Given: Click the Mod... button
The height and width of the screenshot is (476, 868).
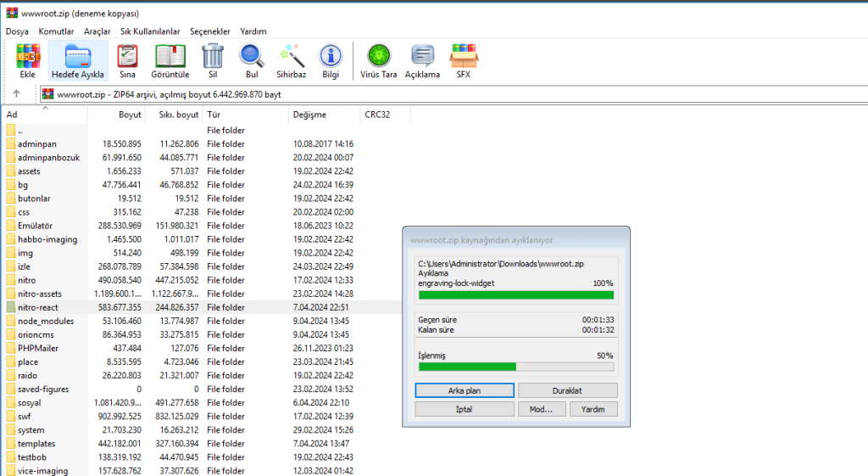Looking at the screenshot, I should (x=542, y=410).
